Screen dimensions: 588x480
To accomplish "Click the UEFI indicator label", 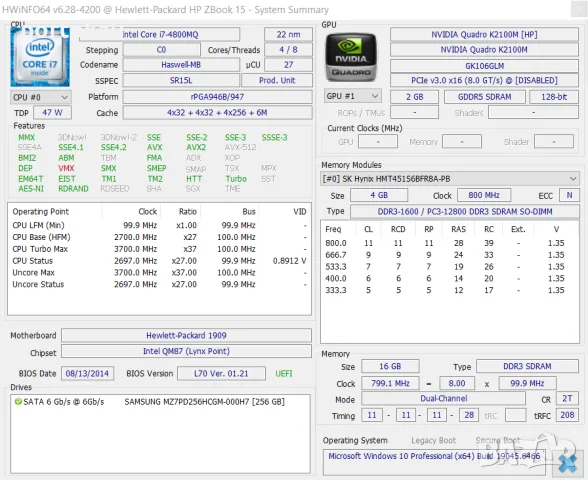I will pyautogui.click(x=284, y=374).
